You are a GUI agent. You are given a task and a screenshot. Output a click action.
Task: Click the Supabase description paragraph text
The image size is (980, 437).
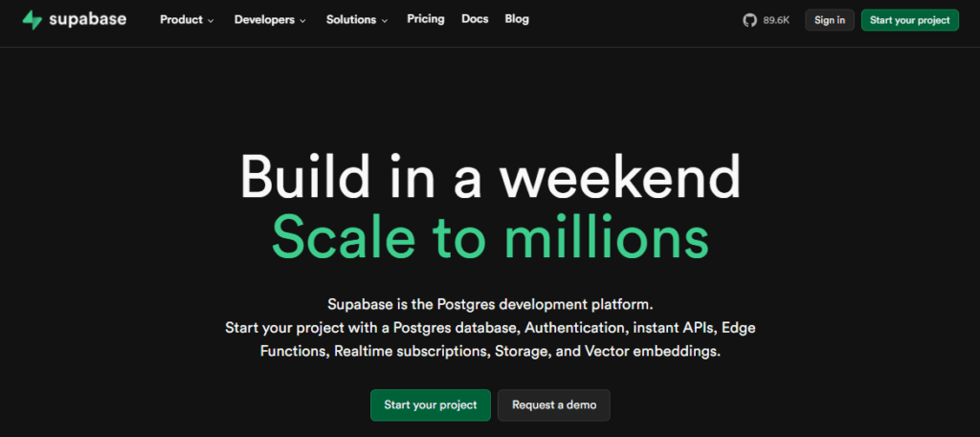[x=490, y=328]
